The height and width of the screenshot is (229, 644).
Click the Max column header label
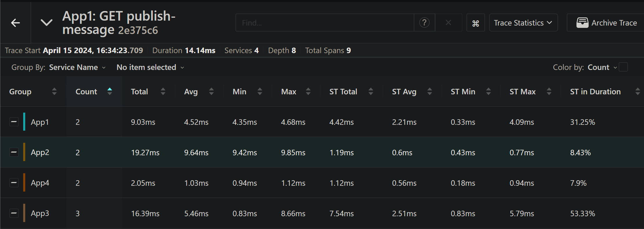pyautogui.click(x=289, y=92)
